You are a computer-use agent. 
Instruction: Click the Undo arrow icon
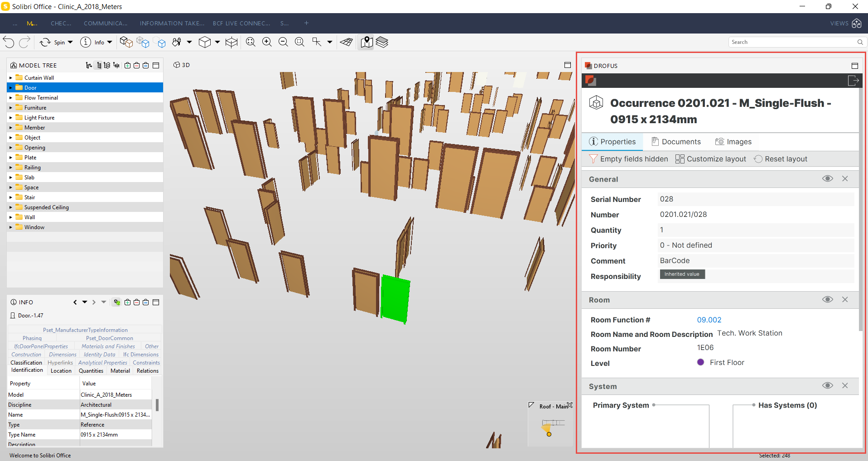coord(8,42)
